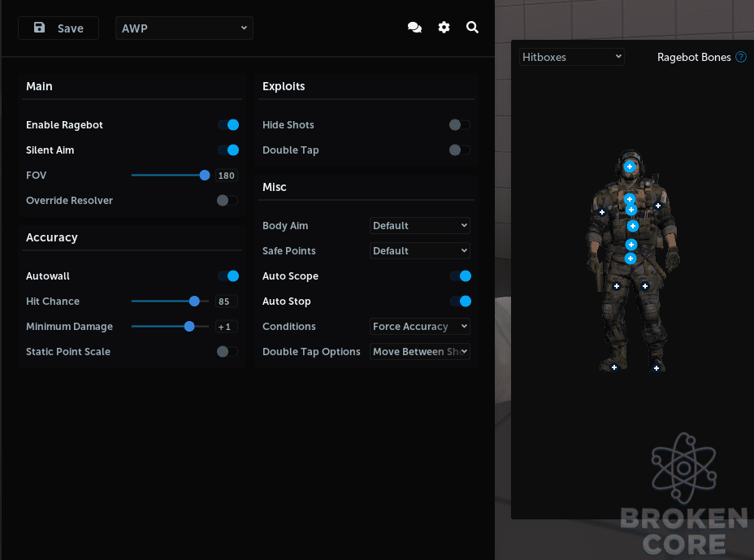Click the Ragebot Bones help question mark
The height and width of the screenshot is (560, 754).
pos(741,57)
